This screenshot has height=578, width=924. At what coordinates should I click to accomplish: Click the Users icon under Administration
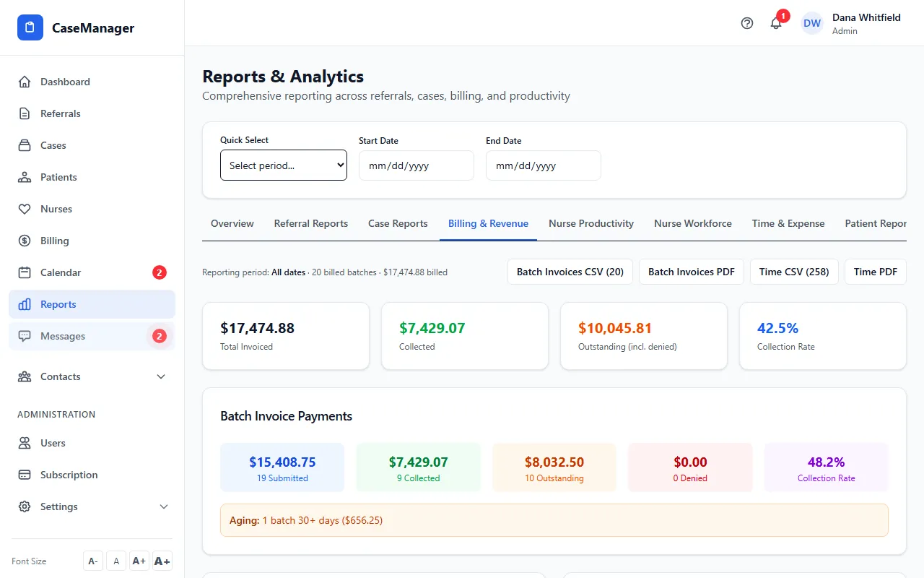point(25,443)
